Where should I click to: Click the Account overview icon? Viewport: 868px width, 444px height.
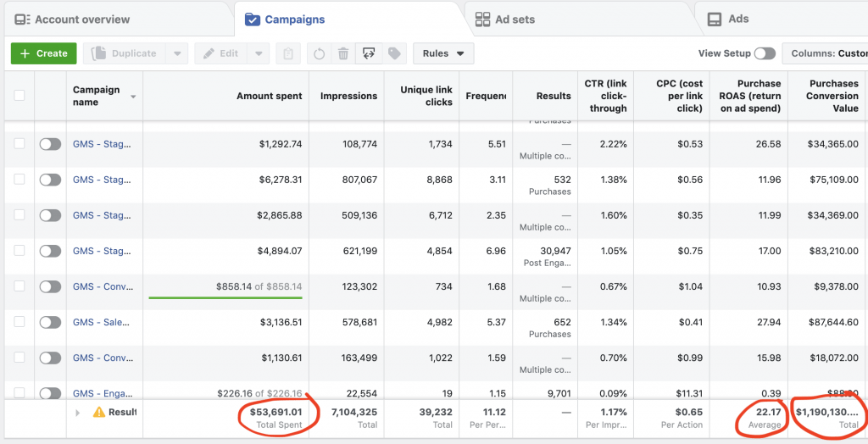point(23,19)
